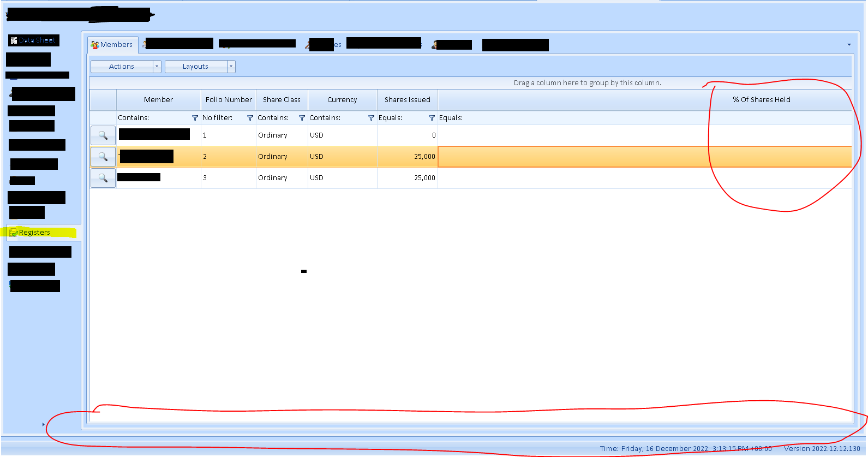Screen dimensions: 868x457
Task: Open the tab overflow arrow at top right
Action: pyautogui.click(x=849, y=45)
